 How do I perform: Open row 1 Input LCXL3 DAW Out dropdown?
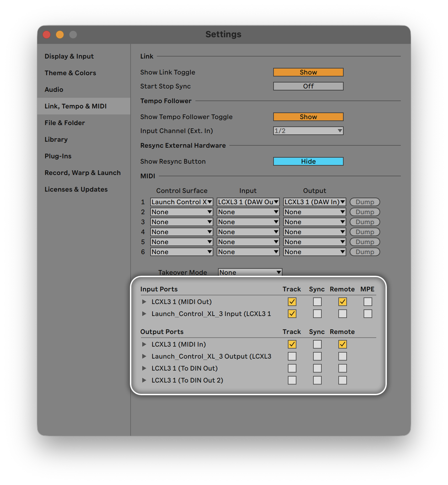tap(248, 202)
